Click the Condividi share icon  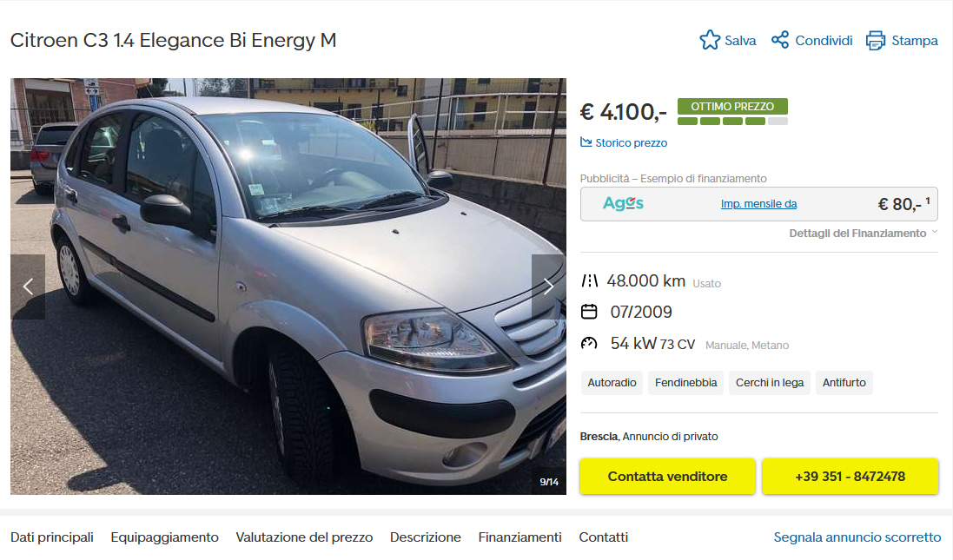tap(780, 40)
